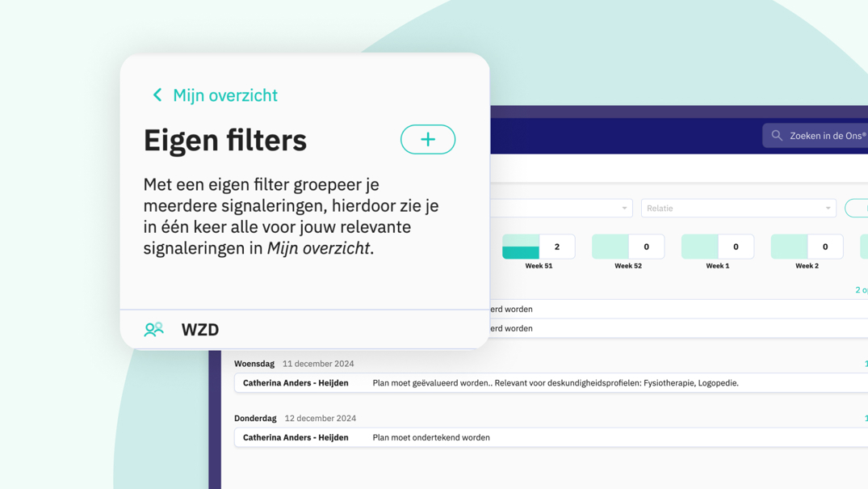This screenshot has width=868, height=489.
Task: Click the rounded teal button at the right edge
Action: tap(859, 208)
